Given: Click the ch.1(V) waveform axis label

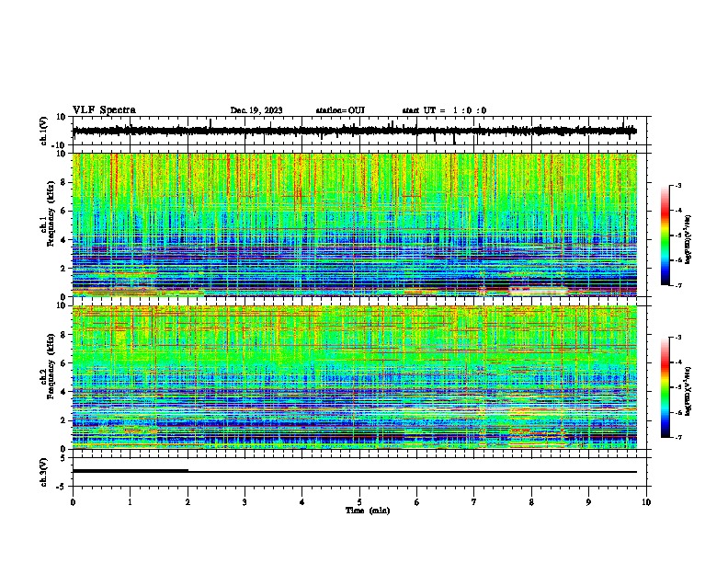Looking at the screenshot, I should [44, 131].
